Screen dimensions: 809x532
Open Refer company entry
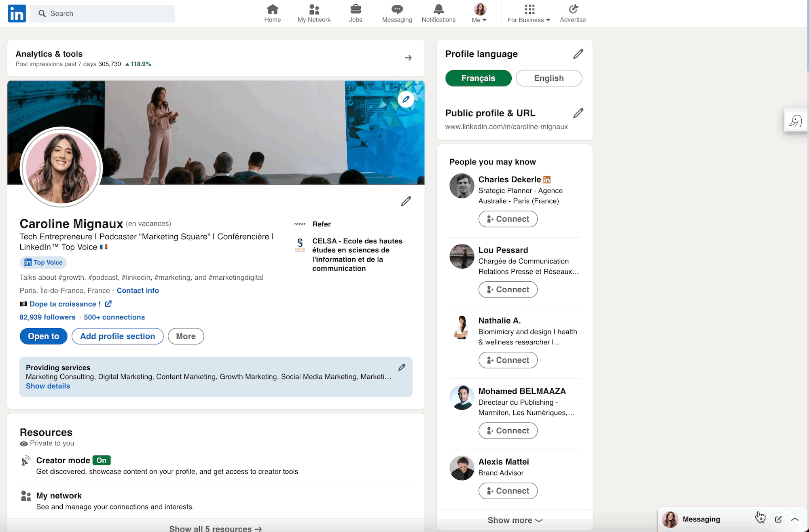(x=321, y=224)
